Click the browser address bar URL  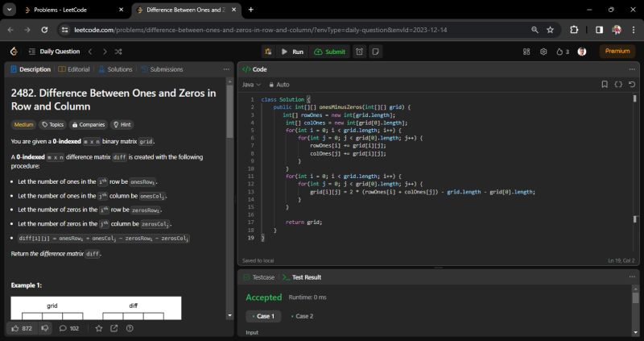click(260, 30)
